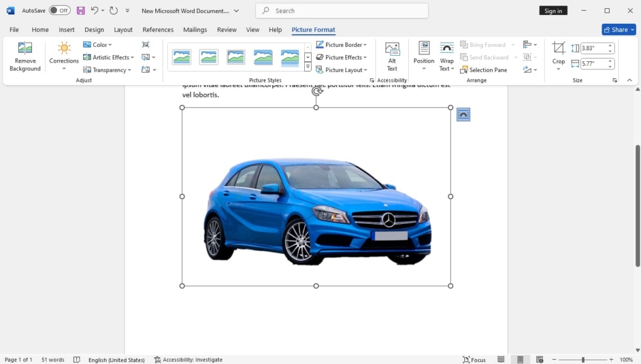Switch to the References tab

[158, 29]
